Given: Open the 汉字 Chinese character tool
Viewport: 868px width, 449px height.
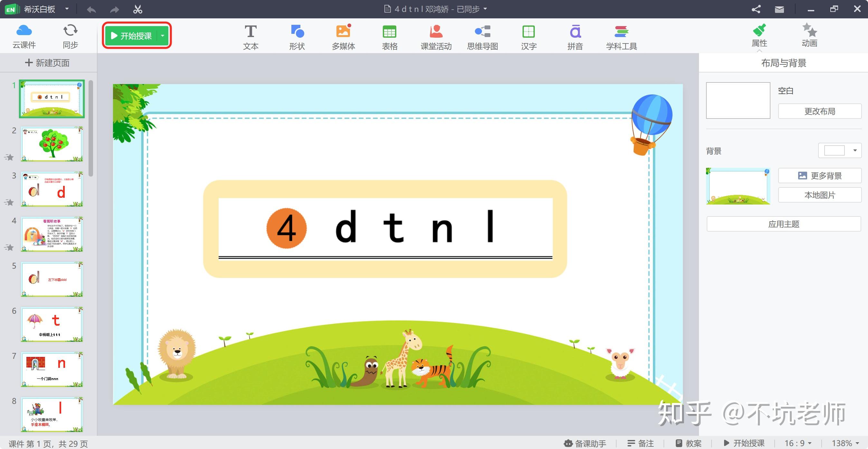Looking at the screenshot, I should 529,37.
